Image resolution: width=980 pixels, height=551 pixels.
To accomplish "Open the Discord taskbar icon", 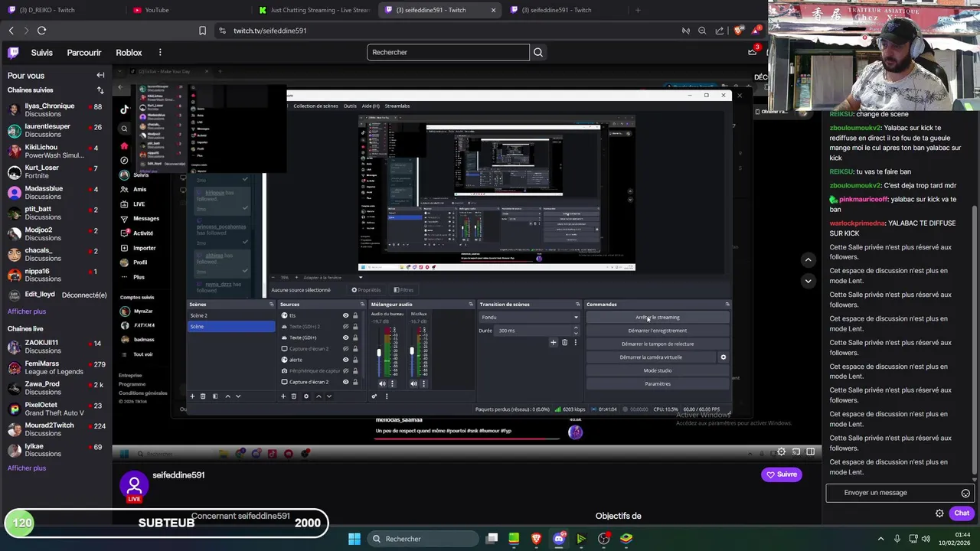I will point(559,539).
